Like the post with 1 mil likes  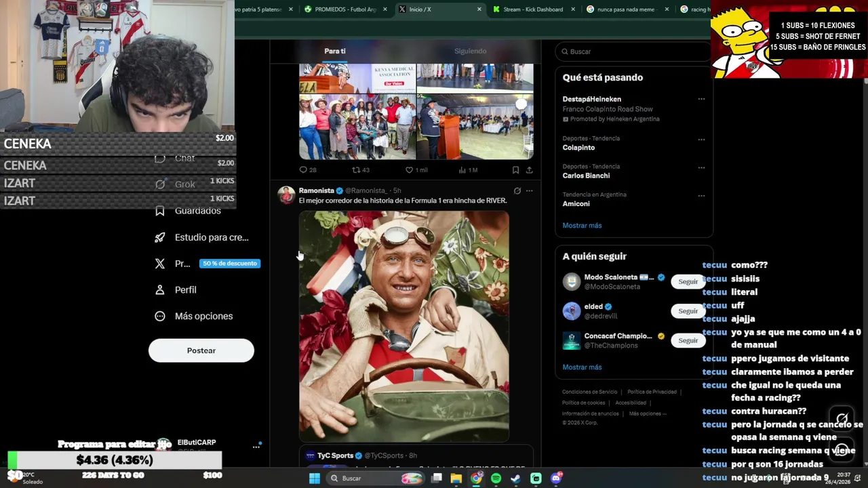(x=409, y=170)
